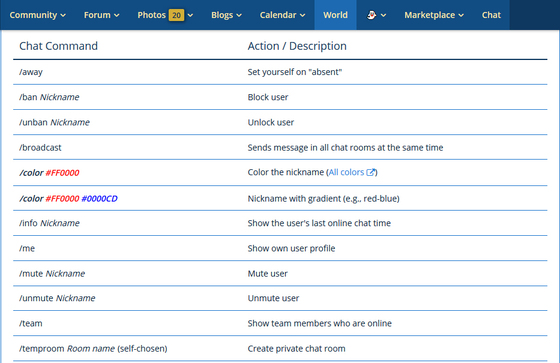Viewport: 560px width, 363px height.
Task: Open the Community menu label
Action: [33, 15]
